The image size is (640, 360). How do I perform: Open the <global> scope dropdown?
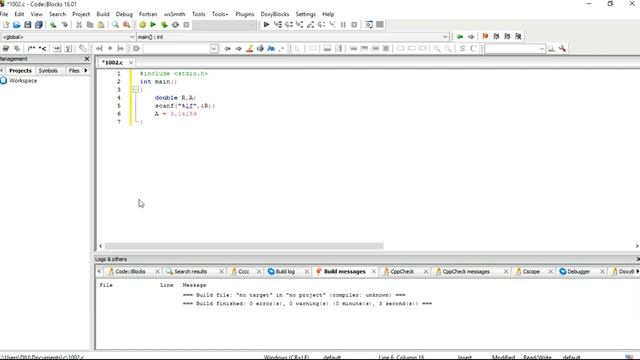(x=132, y=37)
